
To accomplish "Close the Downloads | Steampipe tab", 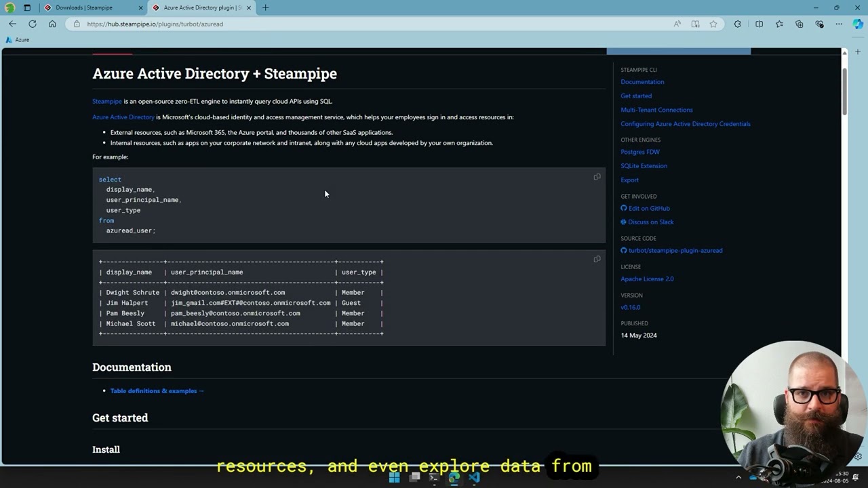I will [x=141, y=7].
